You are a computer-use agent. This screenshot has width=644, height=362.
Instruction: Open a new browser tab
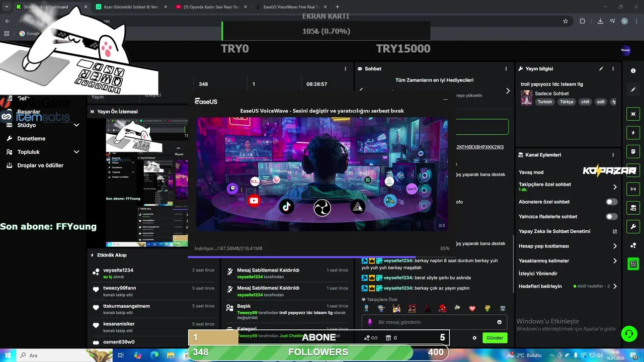coord(337,7)
